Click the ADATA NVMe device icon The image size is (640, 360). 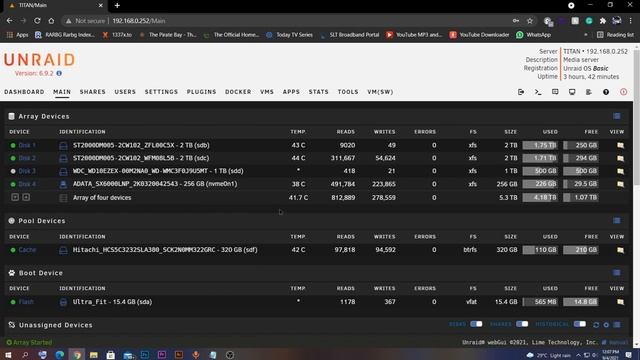[63, 184]
